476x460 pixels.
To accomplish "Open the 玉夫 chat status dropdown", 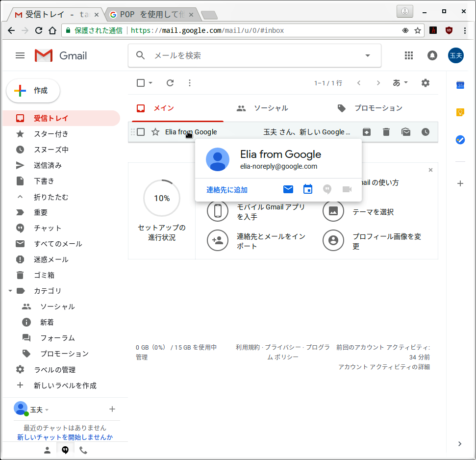I will pos(47,410).
